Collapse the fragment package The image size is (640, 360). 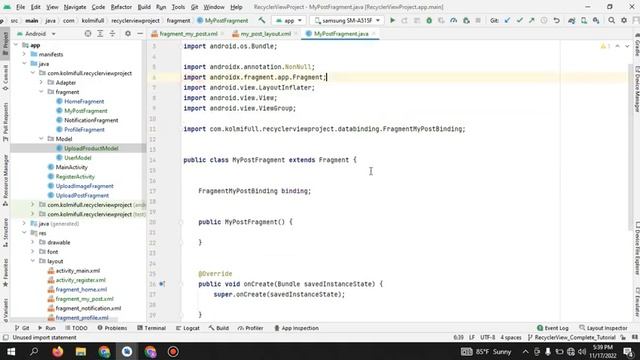[41, 92]
